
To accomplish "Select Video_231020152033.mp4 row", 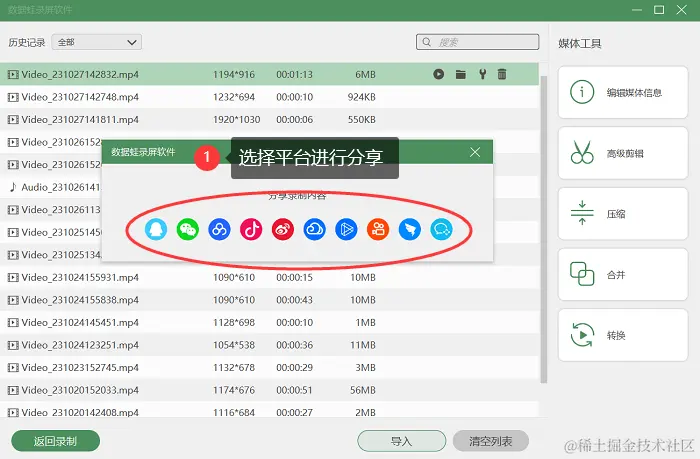I will click(269, 390).
